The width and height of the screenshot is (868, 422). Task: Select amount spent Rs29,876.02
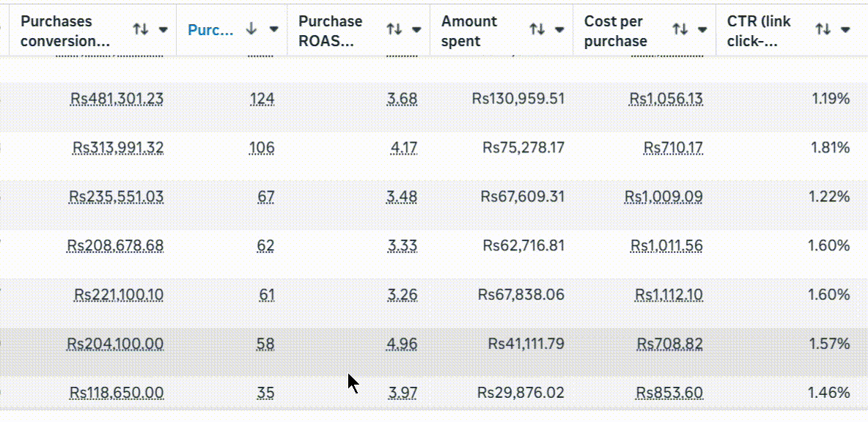pyautogui.click(x=521, y=393)
